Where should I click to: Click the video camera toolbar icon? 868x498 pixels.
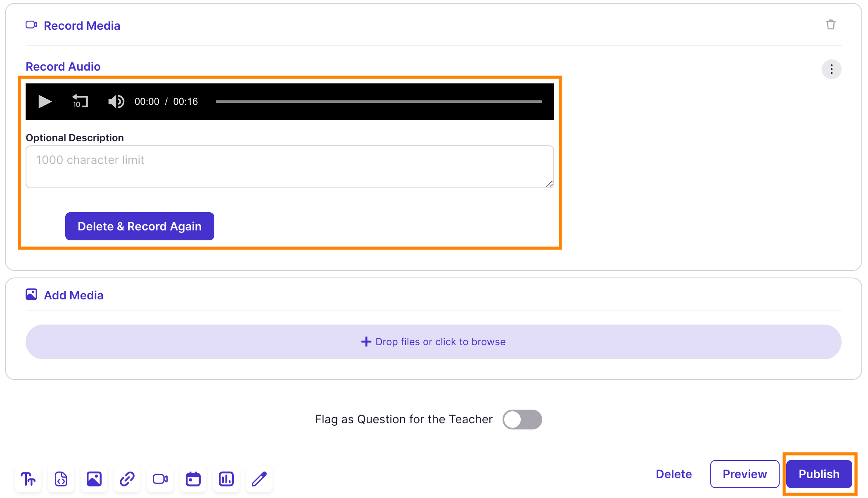click(160, 479)
